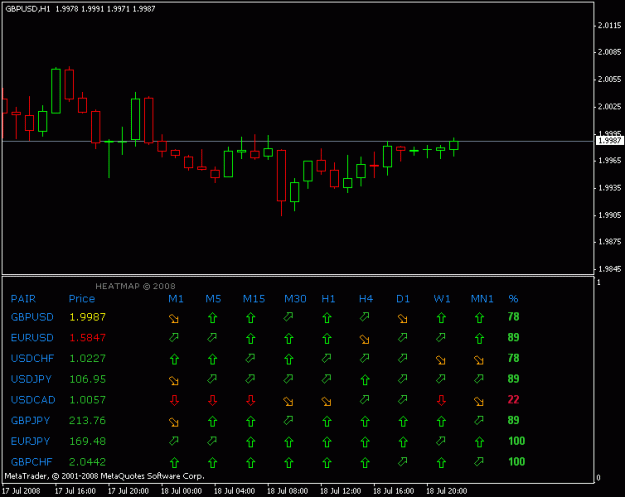Click the USDJPY M1 orange down-right arrow
Viewport: 625px width, 497px height.
pos(174,381)
